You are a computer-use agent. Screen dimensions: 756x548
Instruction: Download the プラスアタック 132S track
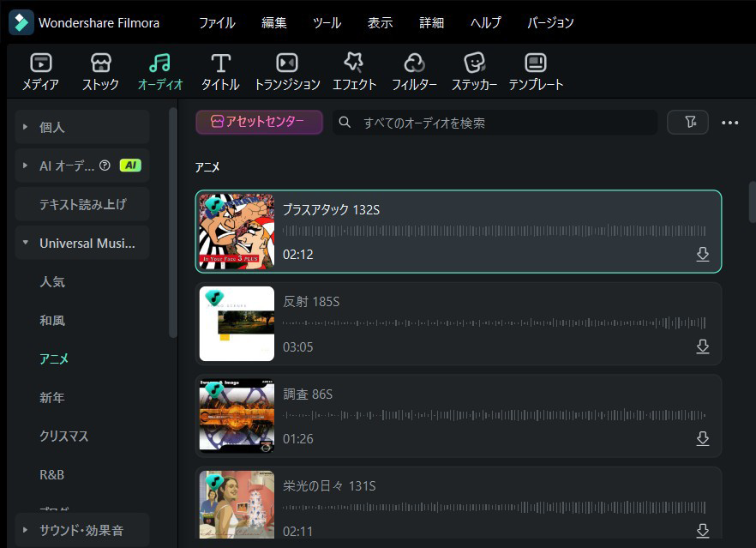[703, 255]
